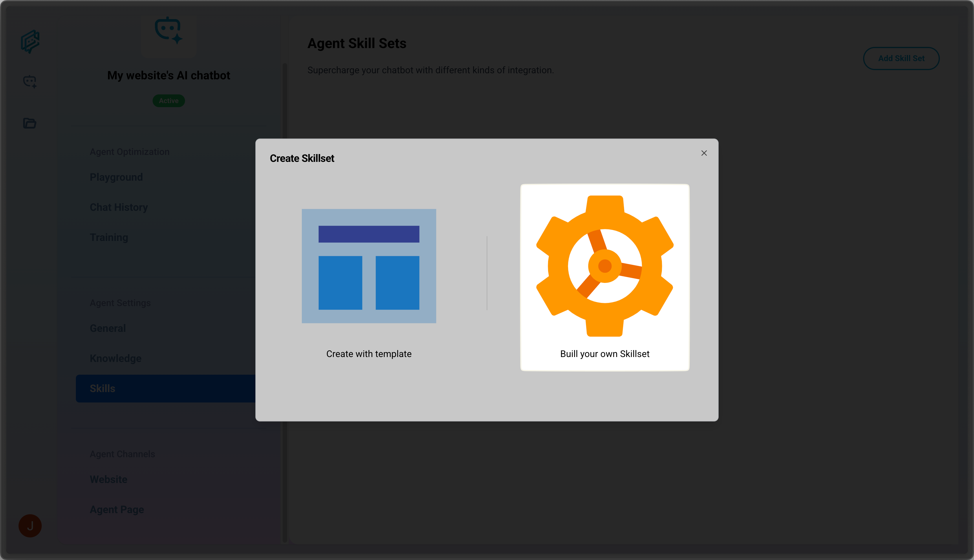974x560 pixels.
Task: Select Buill your own Skillset card
Action: 605,278
